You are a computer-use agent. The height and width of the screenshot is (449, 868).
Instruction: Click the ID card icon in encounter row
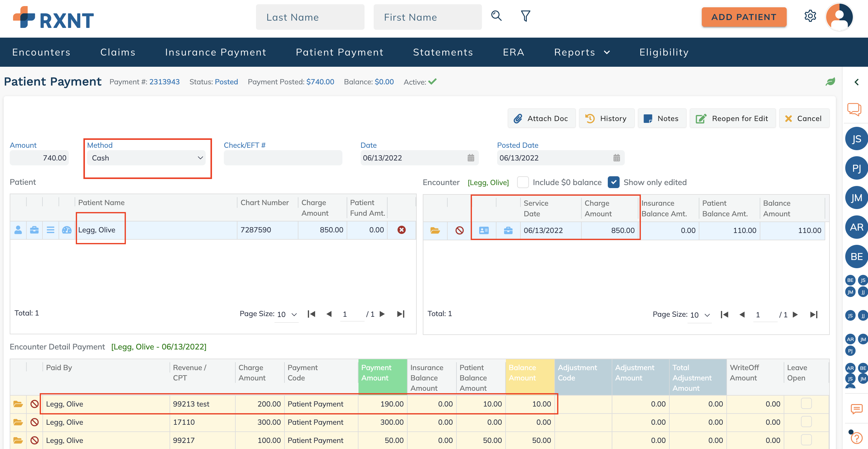(x=483, y=231)
